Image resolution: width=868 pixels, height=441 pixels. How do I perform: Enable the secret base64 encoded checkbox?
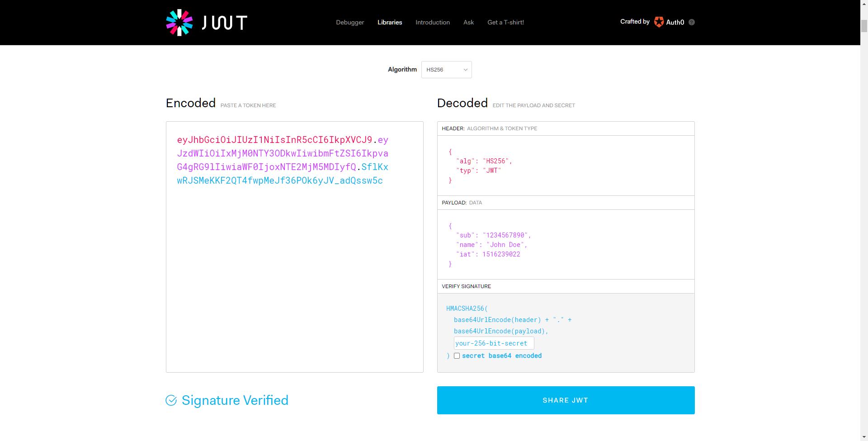pyautogui.click(x=457, y=356)
